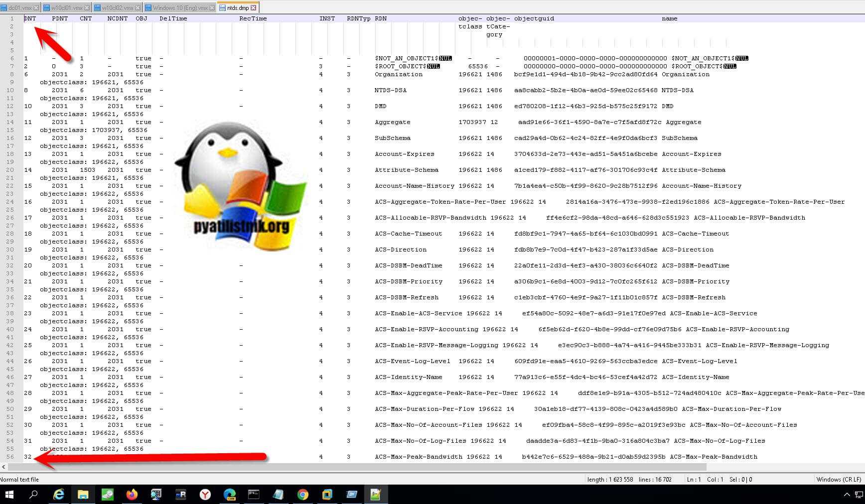Open Google Chrome from taskbar
The image size is (865, 504).
pos(302,495)
